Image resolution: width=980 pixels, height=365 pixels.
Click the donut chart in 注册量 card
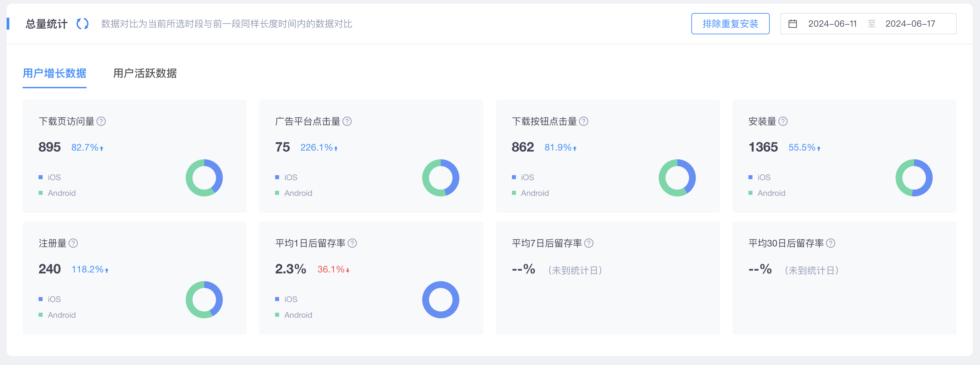click(204, 300)
